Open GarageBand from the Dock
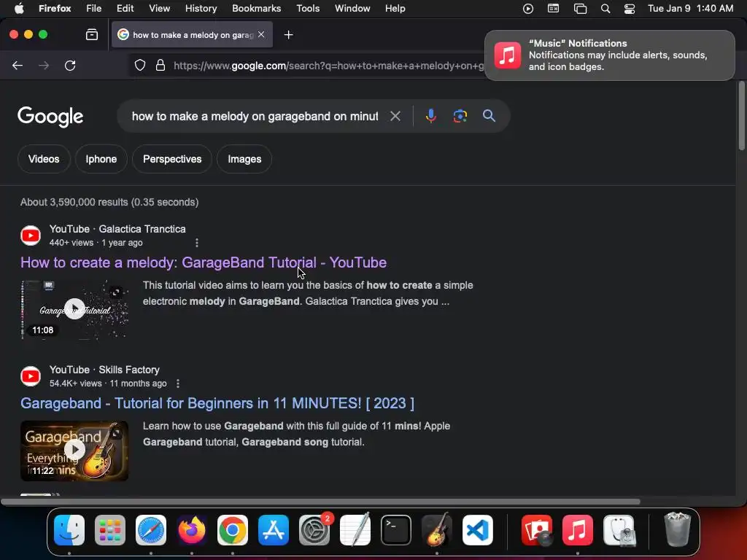This screenshot has width=747, height=560. coord(436,529)
